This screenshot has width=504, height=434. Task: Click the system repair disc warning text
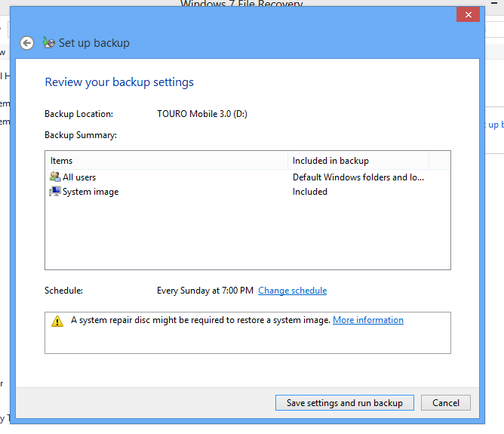coord(201,320)
